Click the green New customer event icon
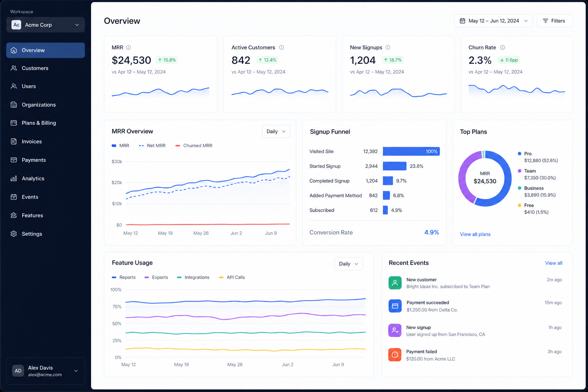The width and height of the screenshot is (588, 392). click(x=395, y=283)
